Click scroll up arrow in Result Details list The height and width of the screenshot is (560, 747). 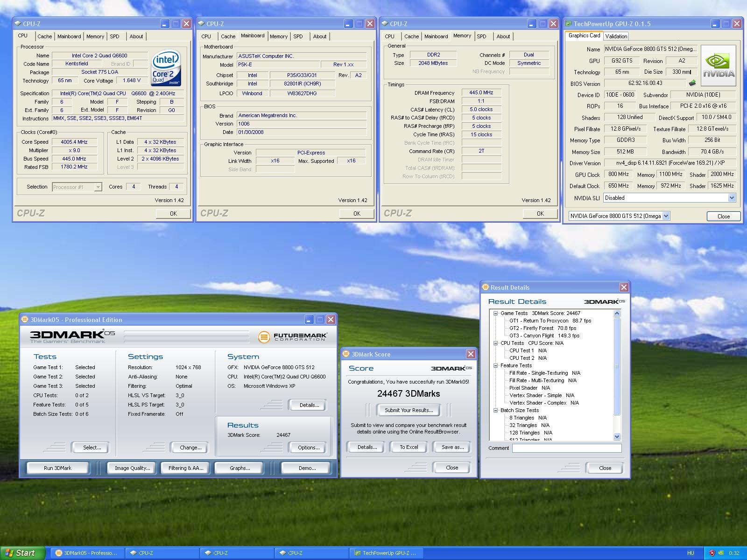[x=617, y=313]
